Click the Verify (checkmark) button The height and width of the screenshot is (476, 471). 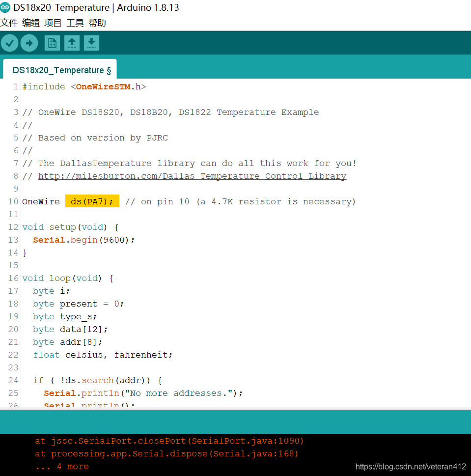(x=9, y=43)
